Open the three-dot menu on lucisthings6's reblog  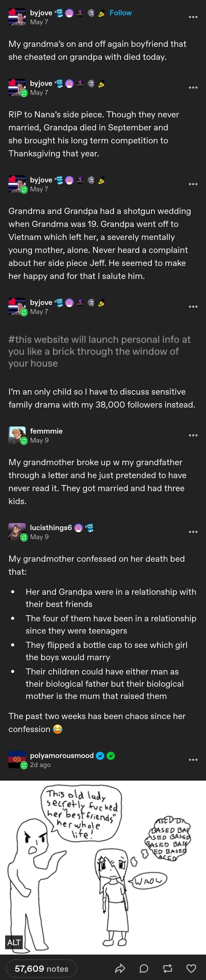(193, 532)
